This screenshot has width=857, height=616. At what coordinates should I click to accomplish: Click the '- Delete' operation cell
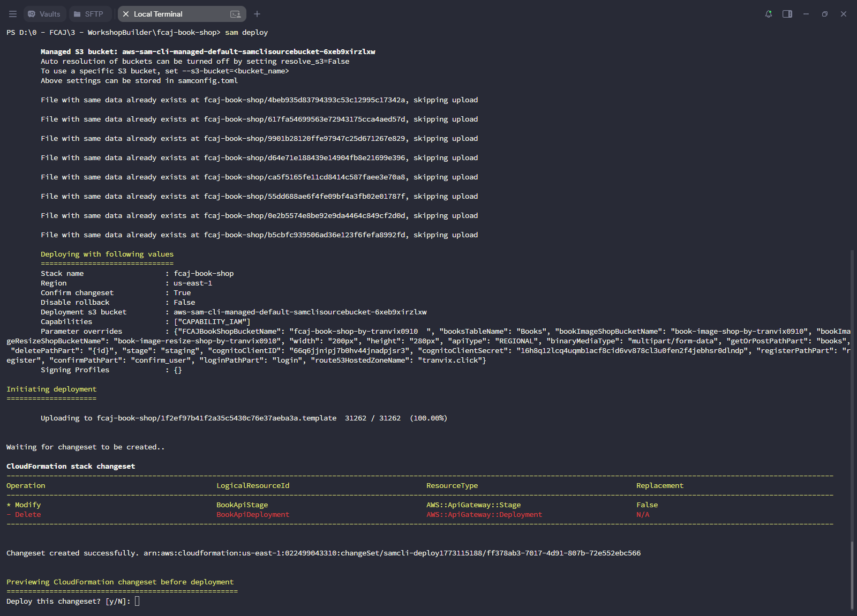[24, 514]
